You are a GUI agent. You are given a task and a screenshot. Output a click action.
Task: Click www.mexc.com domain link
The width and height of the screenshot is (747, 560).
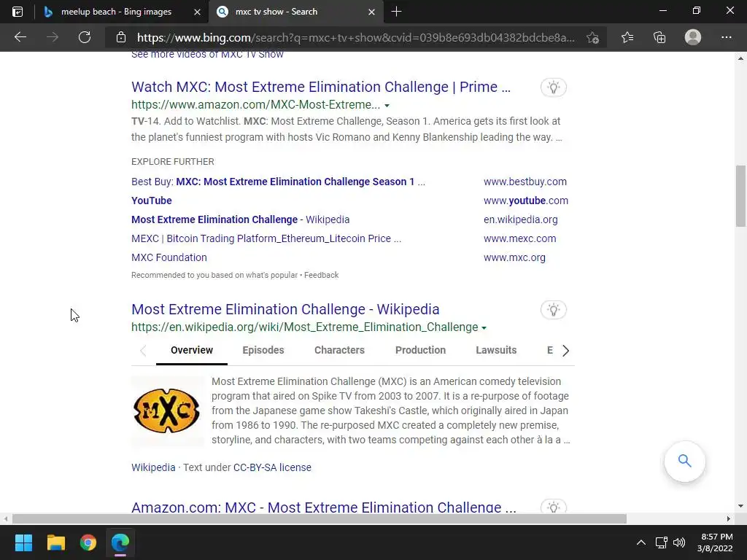point(519,238)
